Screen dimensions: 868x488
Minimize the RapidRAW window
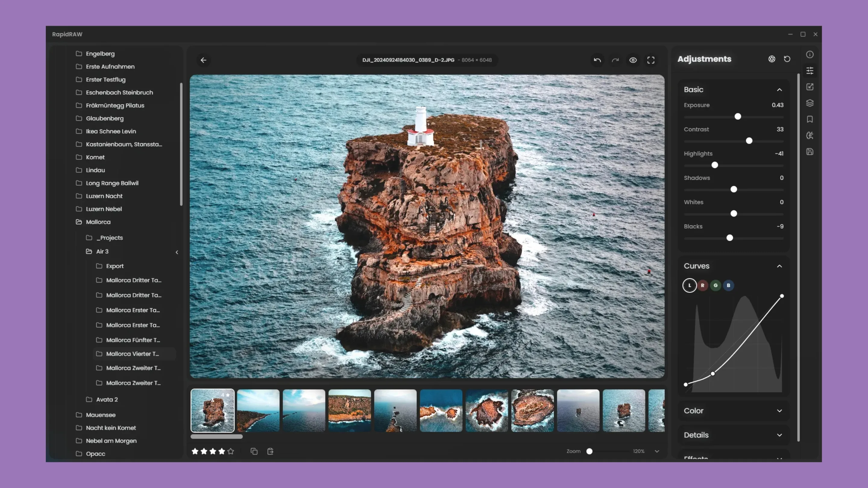[790, 34]
